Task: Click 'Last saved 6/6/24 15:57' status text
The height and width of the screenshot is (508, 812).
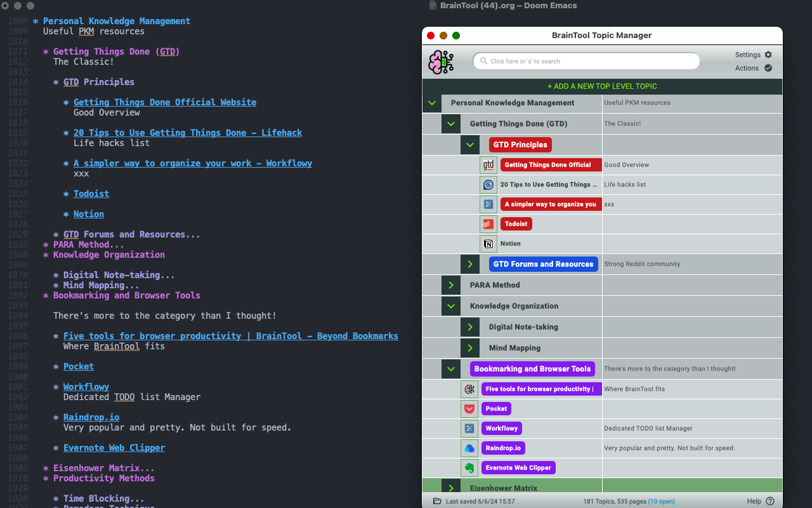Action: pos(480,501)
